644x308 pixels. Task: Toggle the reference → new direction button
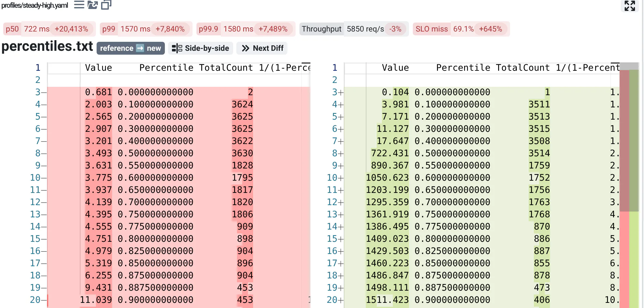[x=131, y=48]
